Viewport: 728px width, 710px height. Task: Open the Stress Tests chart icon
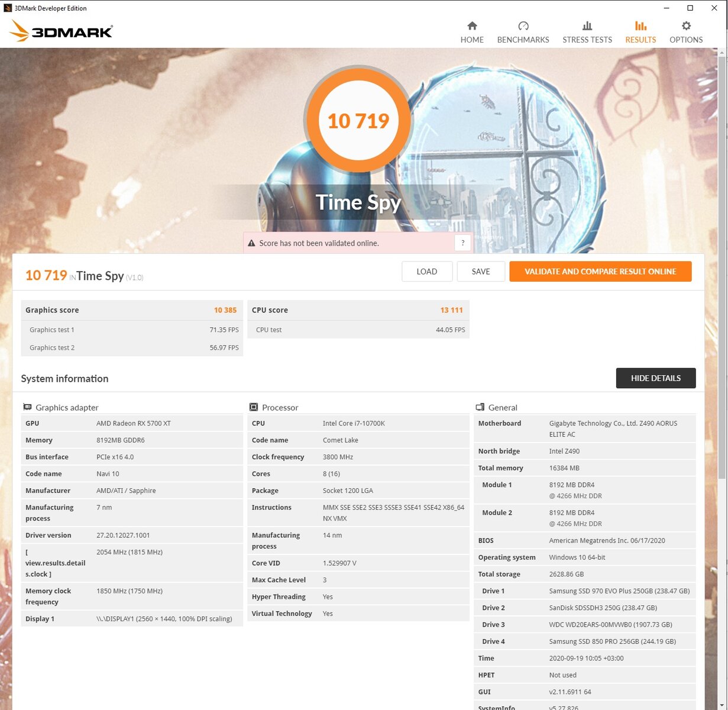tap(587, 25)
